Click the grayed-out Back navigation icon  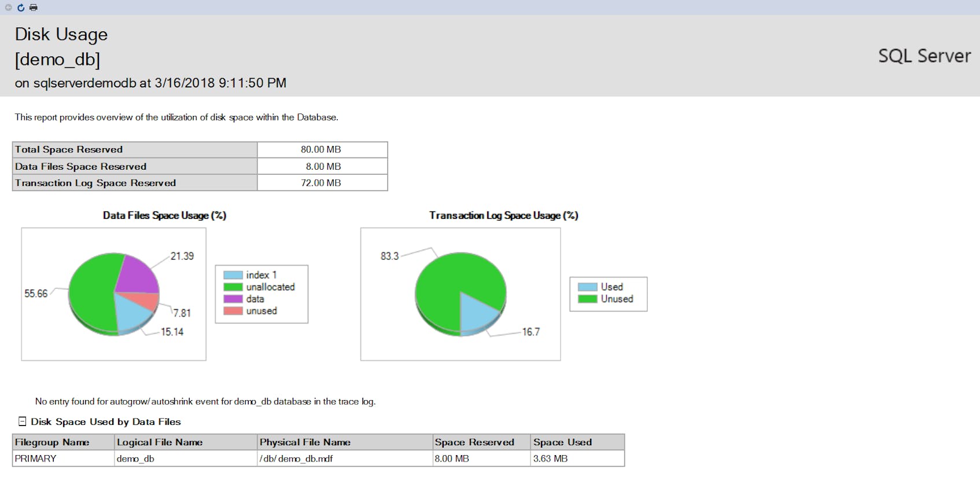[8, 8]
